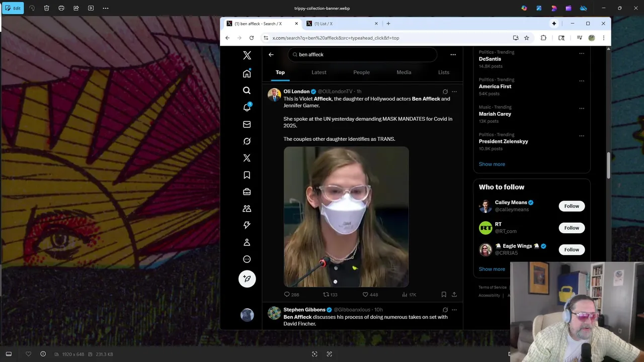Open lightning bolt icon in X sidebar
The height and width of the screenshot is (362, 644).
point(247,225)
